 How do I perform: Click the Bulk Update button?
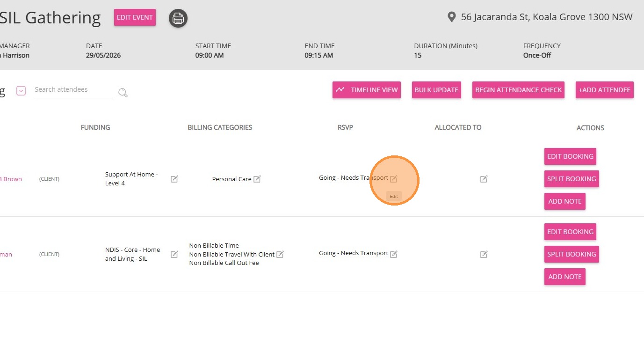436,90
